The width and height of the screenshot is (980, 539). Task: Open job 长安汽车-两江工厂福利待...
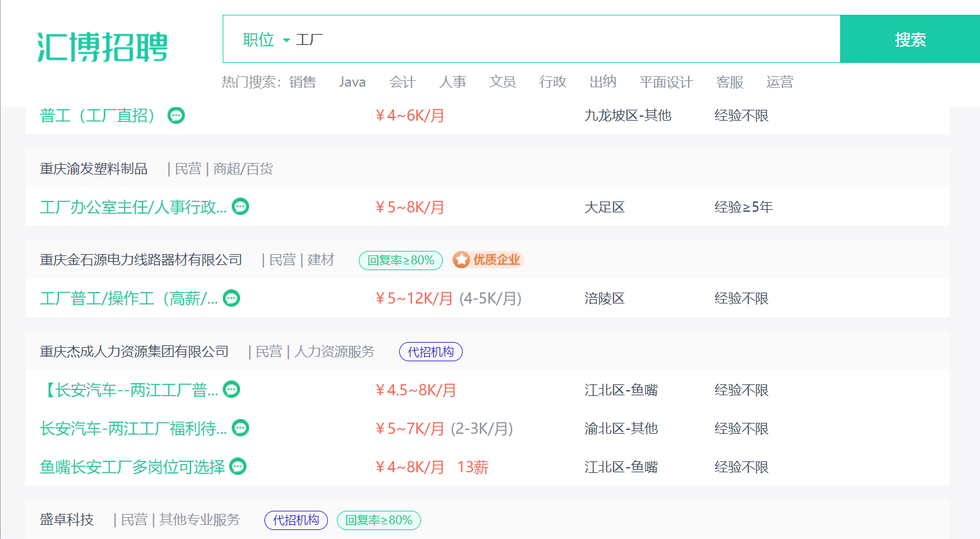133,429
